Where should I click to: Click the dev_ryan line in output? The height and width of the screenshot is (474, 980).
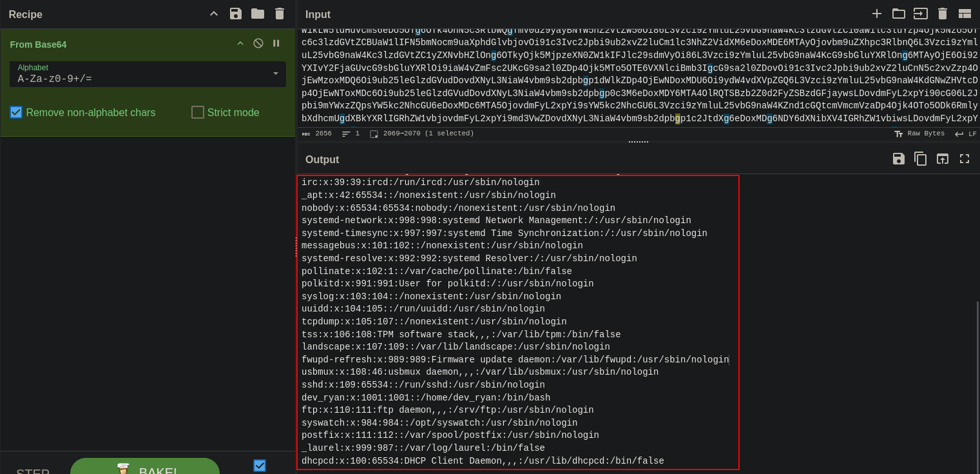coord(426,398)
